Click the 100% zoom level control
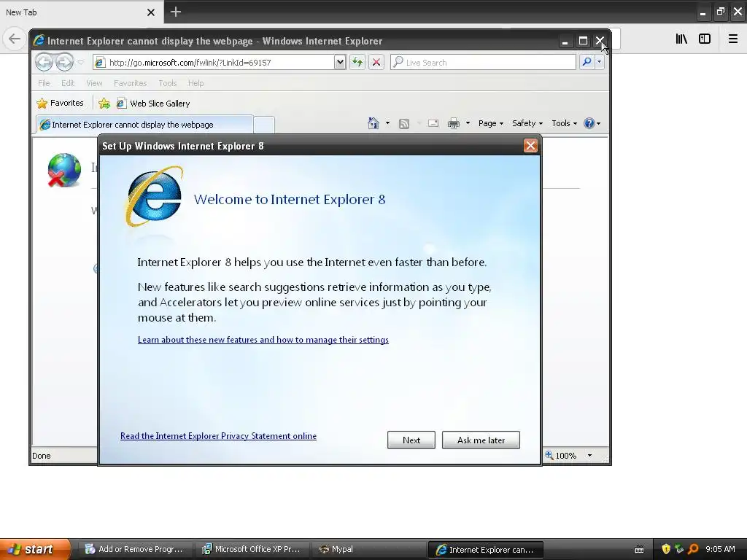 [x=561, y=455]
